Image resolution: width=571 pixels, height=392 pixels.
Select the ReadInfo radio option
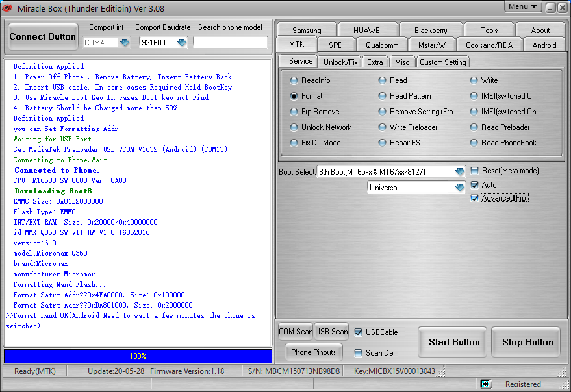[x=310, y=80]
